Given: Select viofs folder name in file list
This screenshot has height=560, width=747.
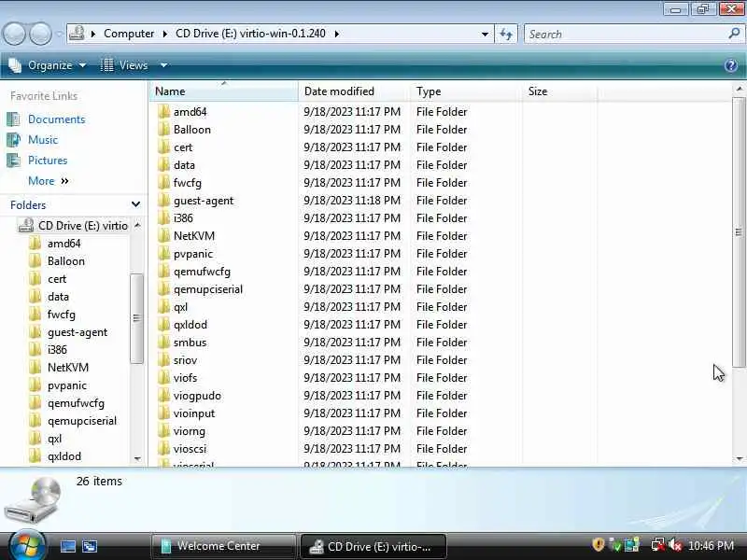Looking at the screenshot, I should 185,378.
